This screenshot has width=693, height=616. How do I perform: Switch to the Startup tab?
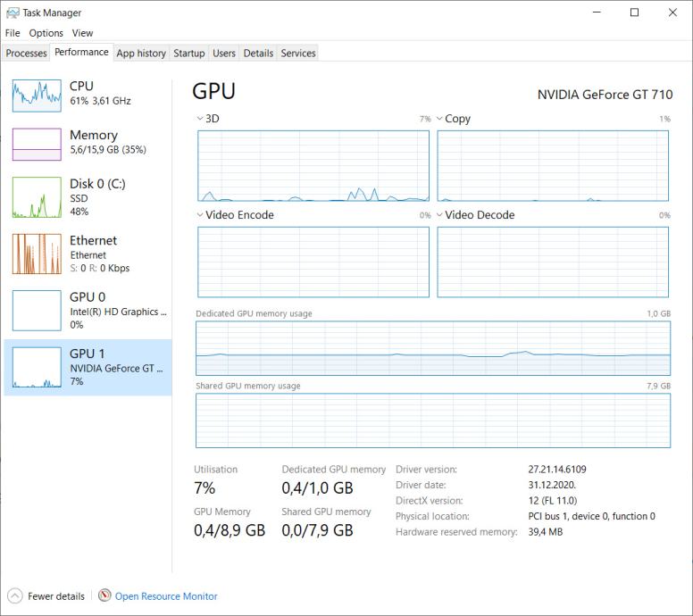[x=188, y=54]
